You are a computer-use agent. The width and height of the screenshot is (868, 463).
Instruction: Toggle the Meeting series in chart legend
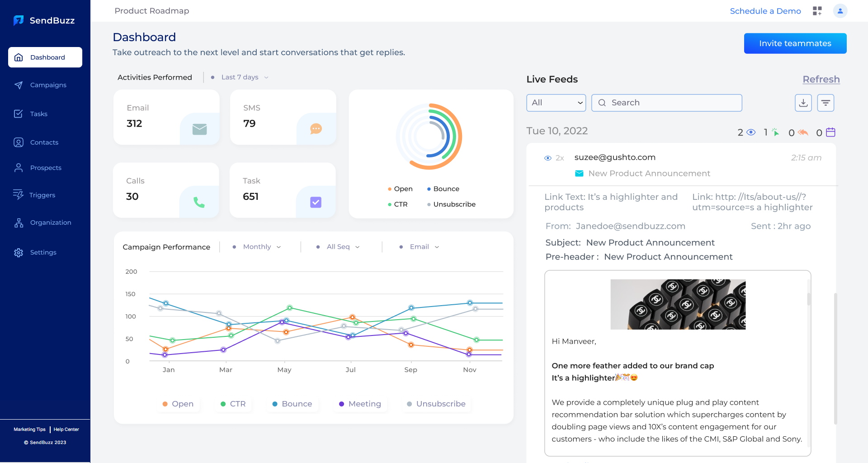click(360, 404)
